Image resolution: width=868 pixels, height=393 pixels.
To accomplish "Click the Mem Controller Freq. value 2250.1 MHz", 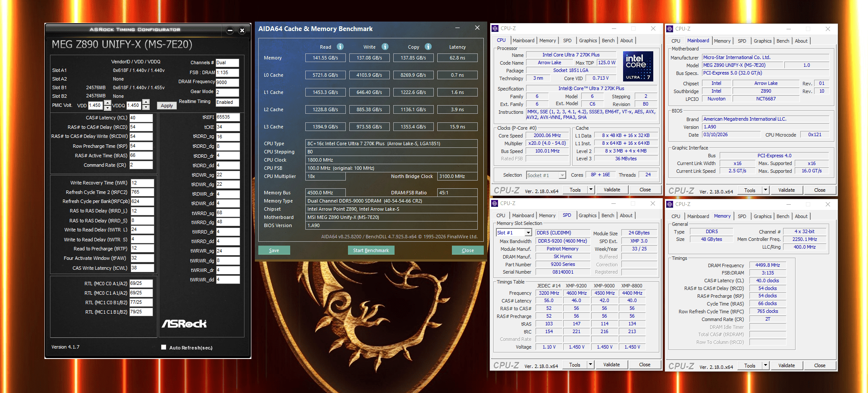I will point(805,239).
